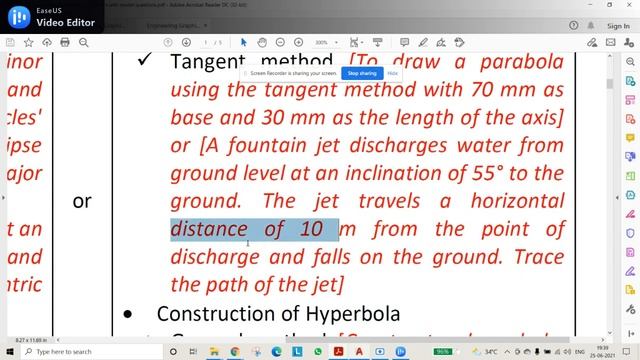Print the document with printer icon
Screen dimensions: 640x360
65,42
